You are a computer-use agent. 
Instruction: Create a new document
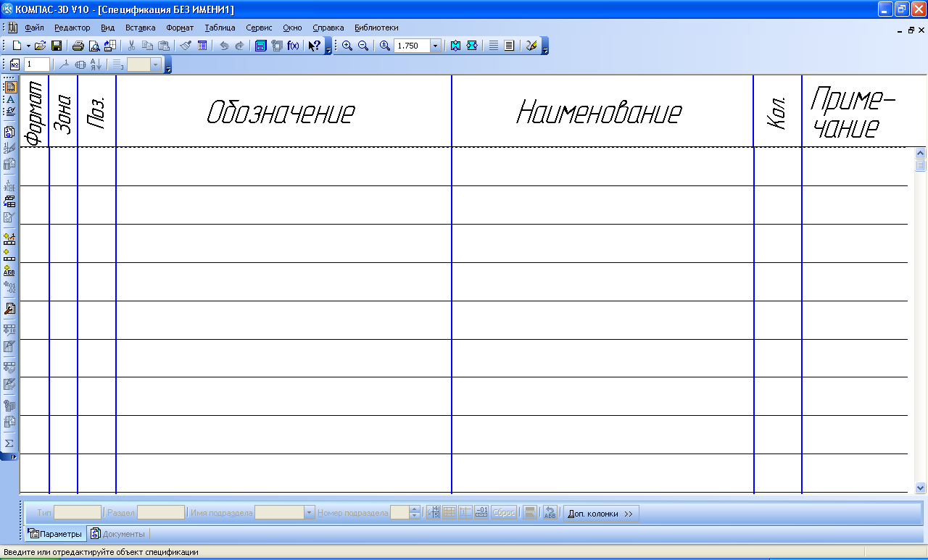click(x=16, y=46)
